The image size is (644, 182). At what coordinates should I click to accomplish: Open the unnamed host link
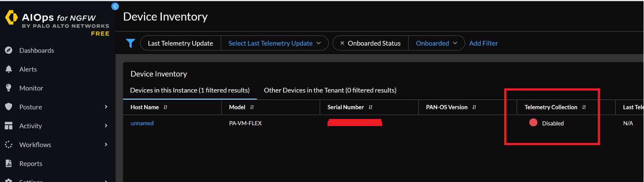(x=142, y=123)
